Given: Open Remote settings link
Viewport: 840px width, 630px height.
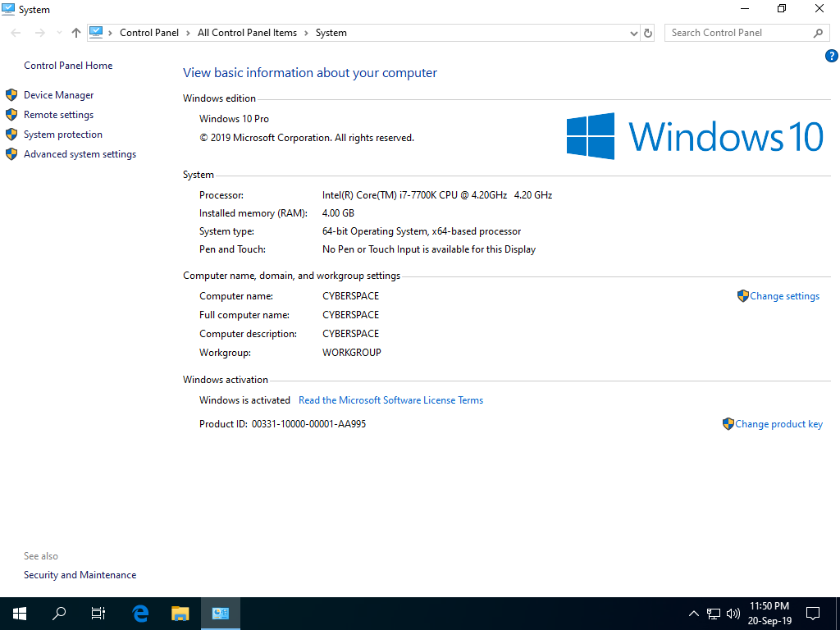Looking at the screenshot, I should pos(58,115).
